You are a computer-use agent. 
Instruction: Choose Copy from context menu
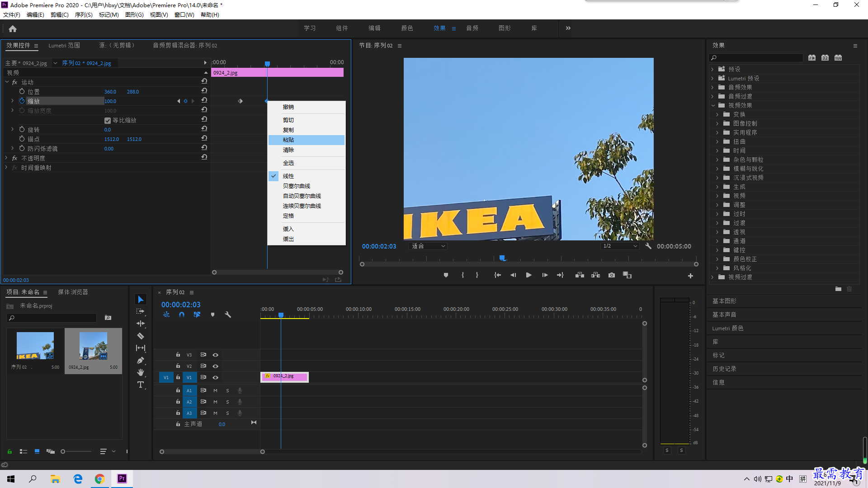(307, 130)
